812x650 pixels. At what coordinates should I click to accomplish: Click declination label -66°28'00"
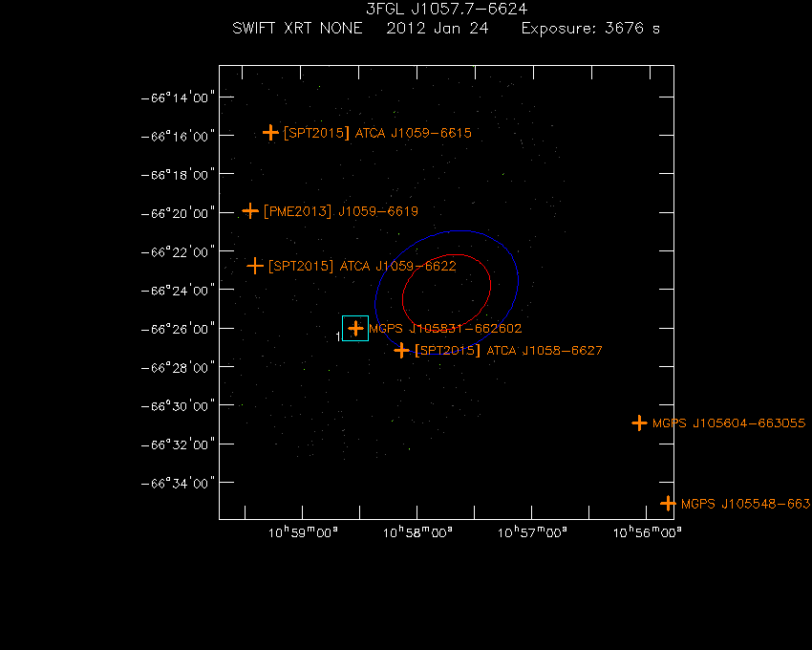[178, 367]
